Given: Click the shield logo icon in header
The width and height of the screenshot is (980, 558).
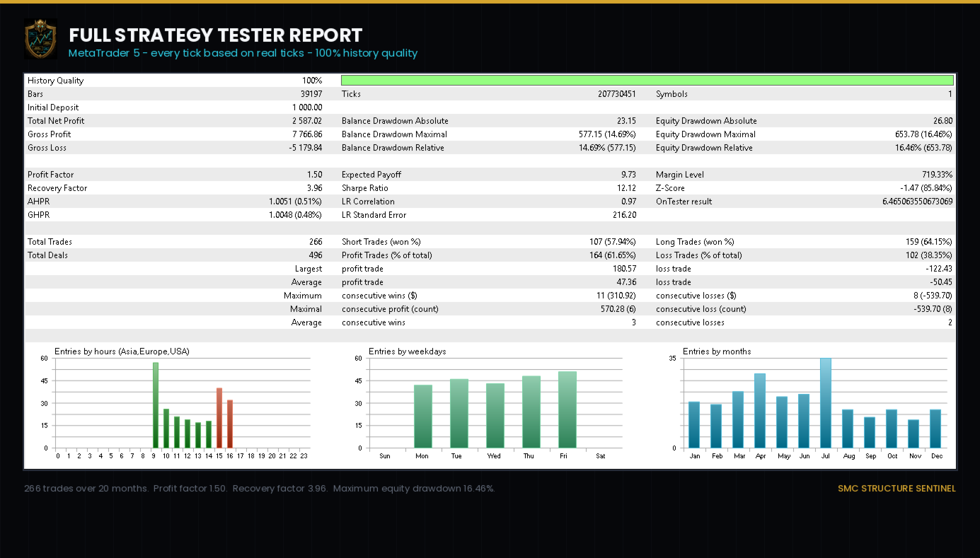Looking at the screenshot, I should pos(40,39).
